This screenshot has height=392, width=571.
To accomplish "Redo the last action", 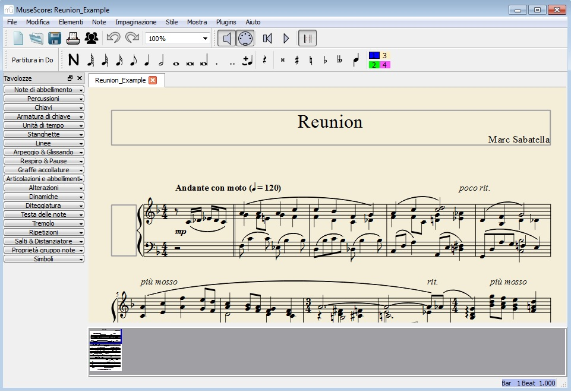I will coord(132,38).
